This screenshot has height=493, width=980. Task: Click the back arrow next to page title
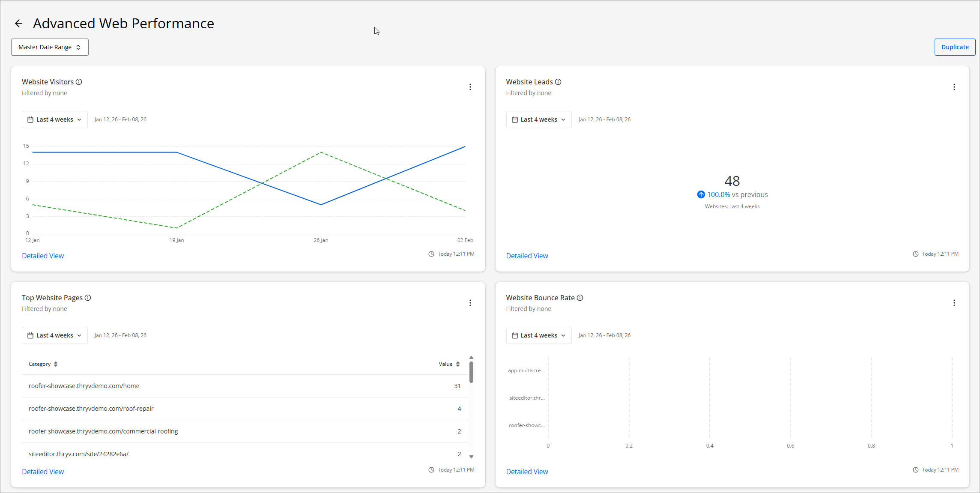click(x=18, y=24)
